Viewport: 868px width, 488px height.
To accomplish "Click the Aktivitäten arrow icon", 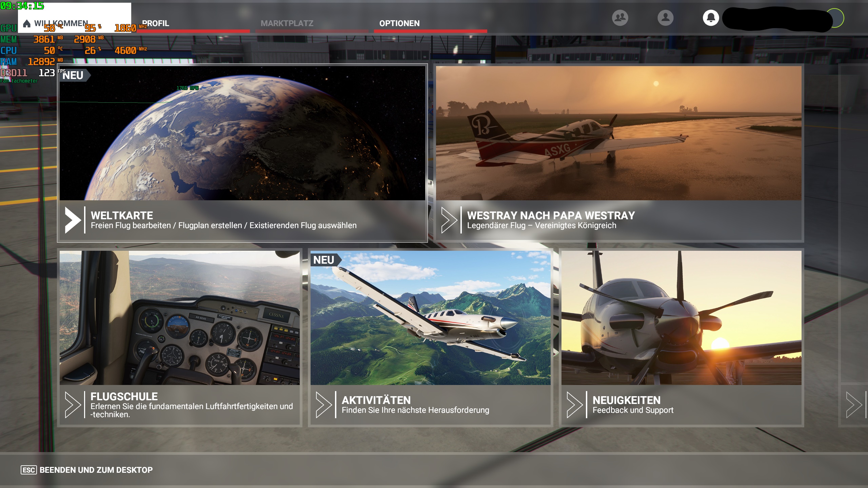I will coord(323,405).
